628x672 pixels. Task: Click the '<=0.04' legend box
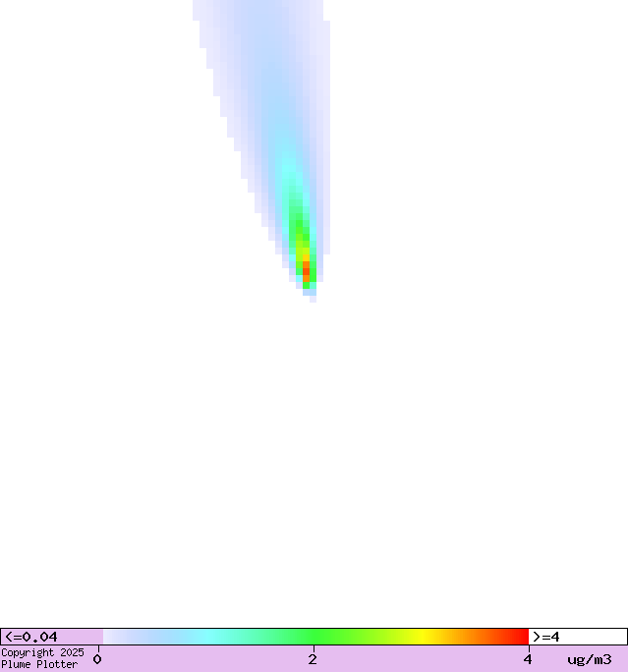point(51,637)
